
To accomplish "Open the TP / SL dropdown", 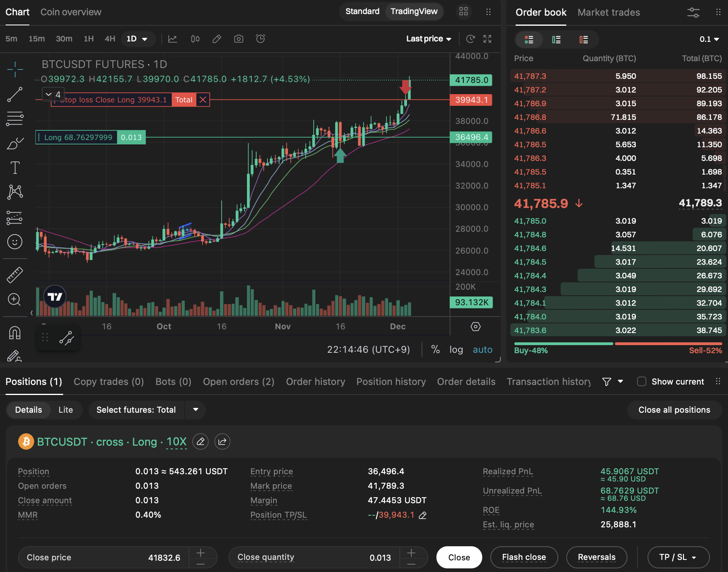I will (678, 557).
